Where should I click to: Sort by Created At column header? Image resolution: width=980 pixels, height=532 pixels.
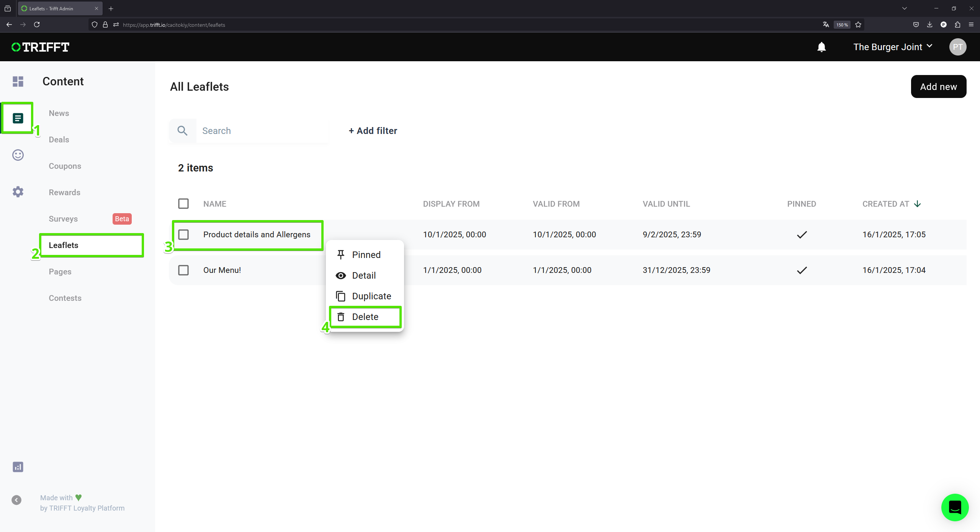point(893,203)
